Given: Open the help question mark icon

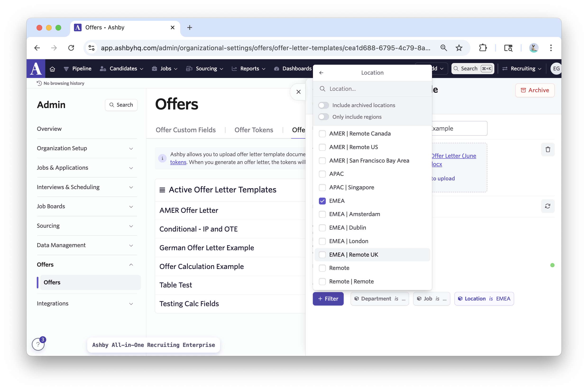Looking at the screenshot, I should click(x=38, y=344).
